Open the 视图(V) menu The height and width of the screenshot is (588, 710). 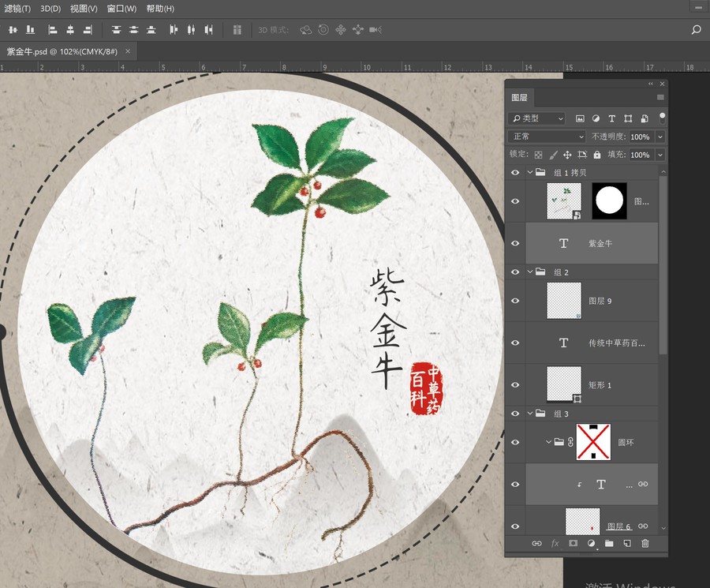[x=84, y=9]
